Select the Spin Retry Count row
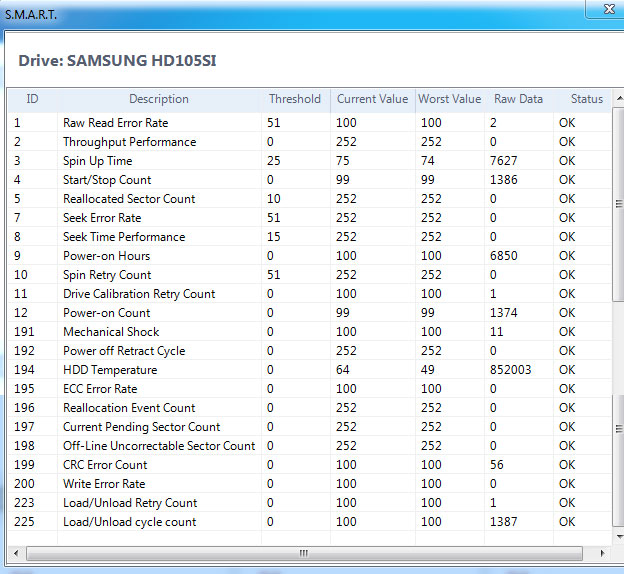Viewport: 624px width, 574px height. [x=309, y=275]
